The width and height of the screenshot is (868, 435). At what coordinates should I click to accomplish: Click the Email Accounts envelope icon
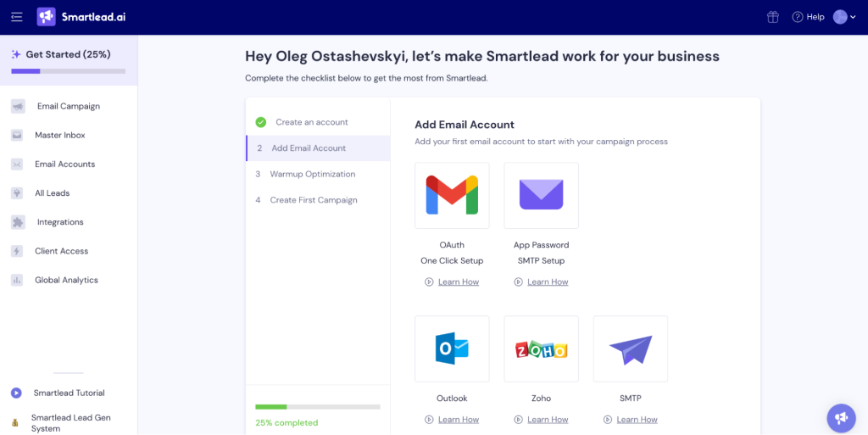[17, 165]
